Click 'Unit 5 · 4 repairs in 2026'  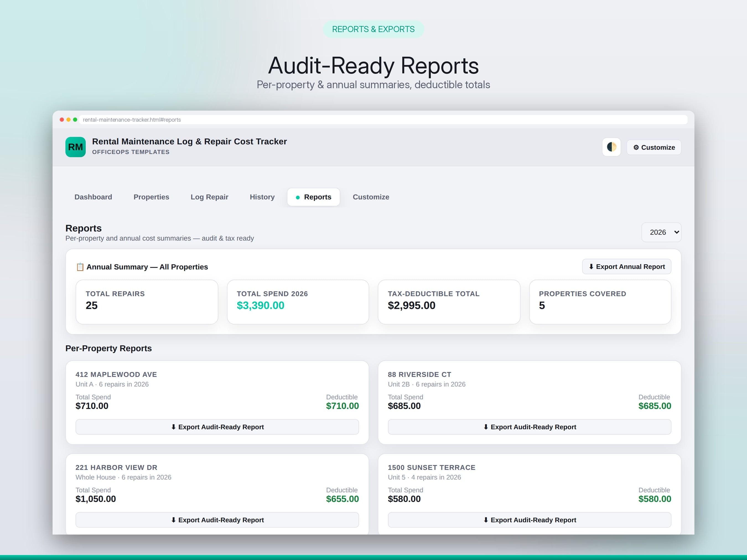[x=424, y=477]
